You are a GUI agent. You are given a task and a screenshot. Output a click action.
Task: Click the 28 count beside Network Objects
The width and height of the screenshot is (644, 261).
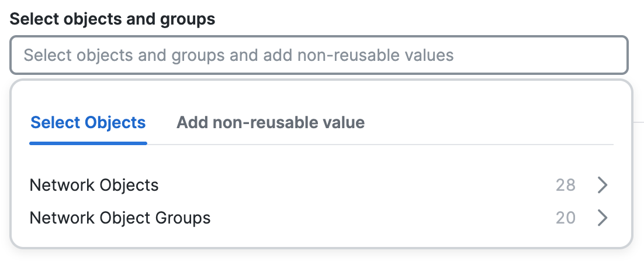(565, 186)
